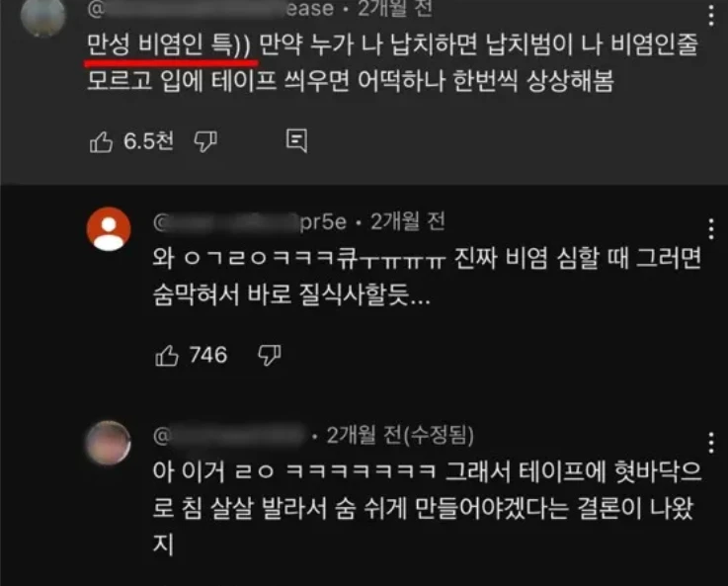The image size is (728, 586).
Task: View profile of the top commenter avatar
Action: coord(43,15)
